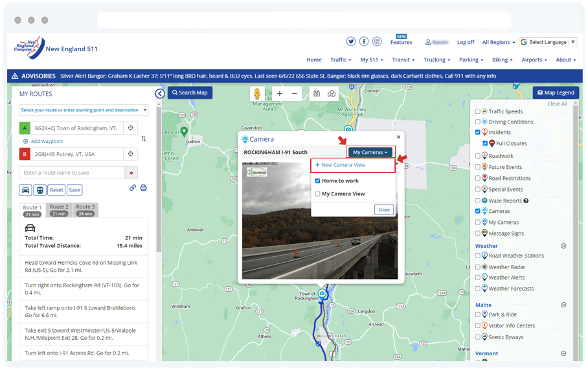Select driving mode car icon
The height and width of the screenshot is (376, 588).
click(x=25, y=190)
